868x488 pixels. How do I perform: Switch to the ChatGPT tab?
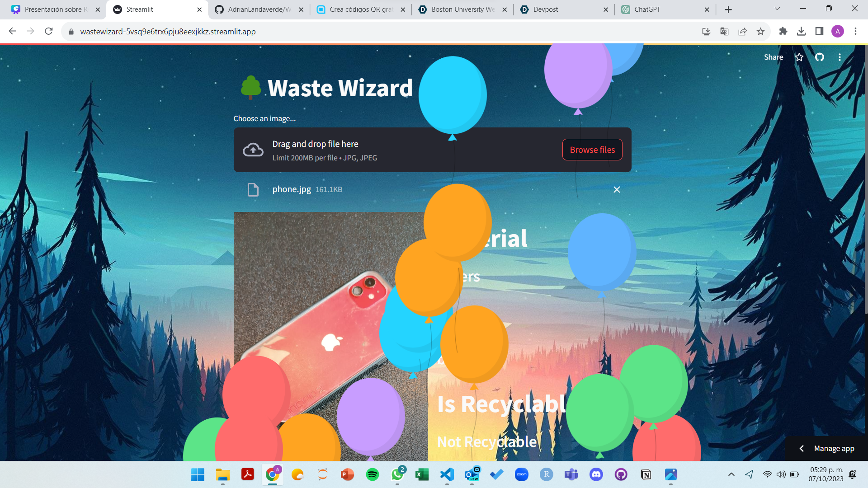pos(646,9)
